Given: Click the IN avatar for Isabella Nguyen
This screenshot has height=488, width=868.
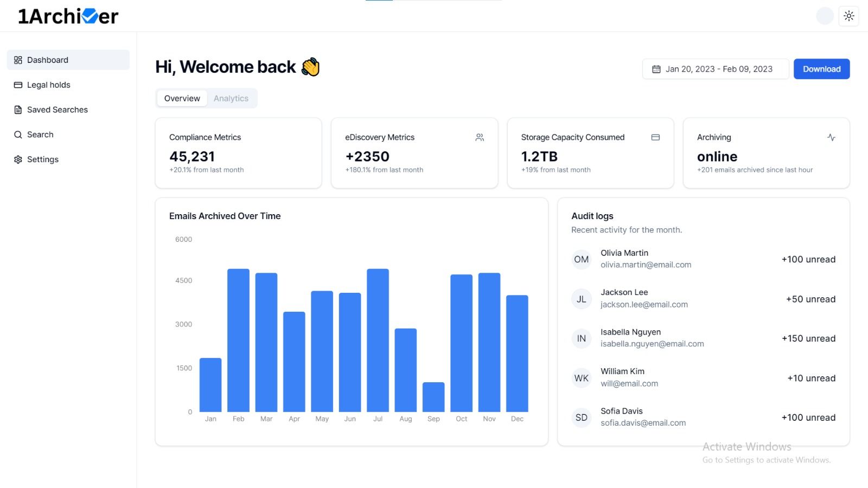Looking at the screenshot, I should point(582,338).
